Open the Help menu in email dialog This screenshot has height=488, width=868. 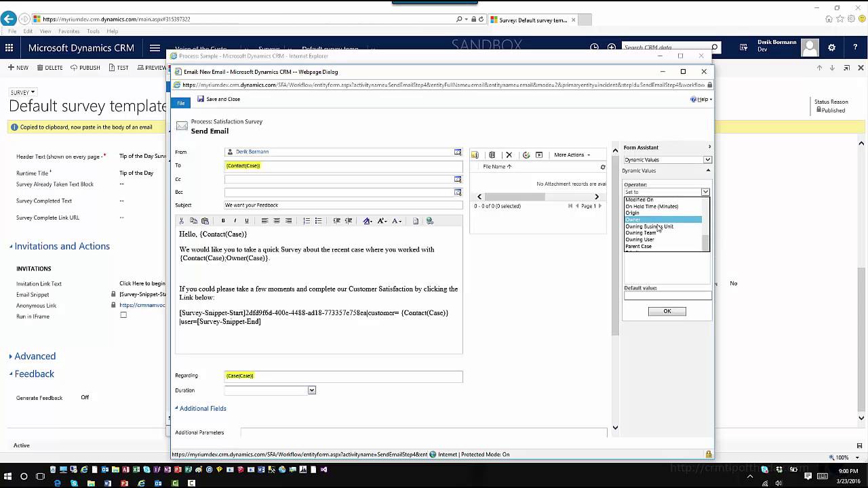pos(703,99)
